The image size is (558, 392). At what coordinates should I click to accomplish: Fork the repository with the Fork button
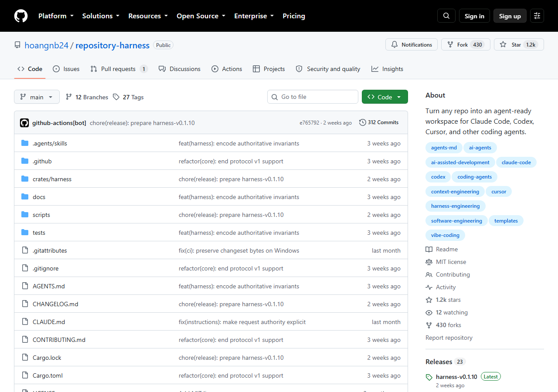[466, 45]
